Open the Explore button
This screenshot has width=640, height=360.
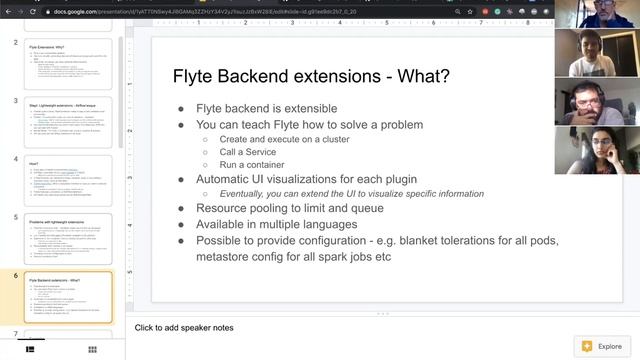602,347
